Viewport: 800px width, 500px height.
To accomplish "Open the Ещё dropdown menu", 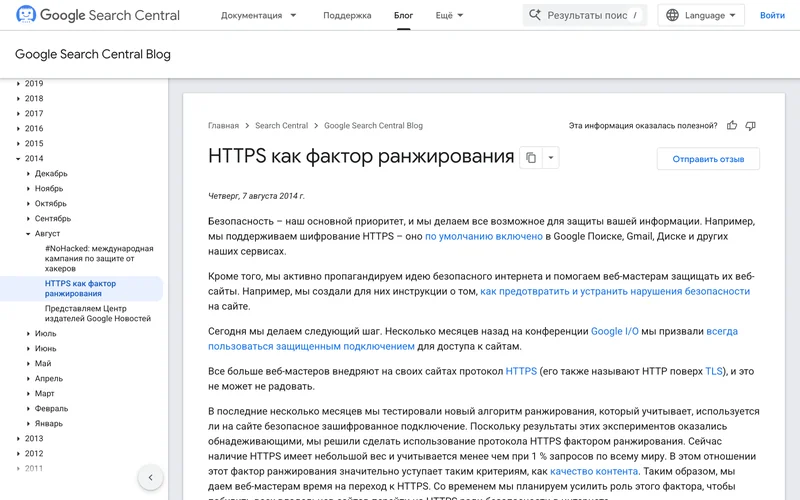I will coord(449,15).
